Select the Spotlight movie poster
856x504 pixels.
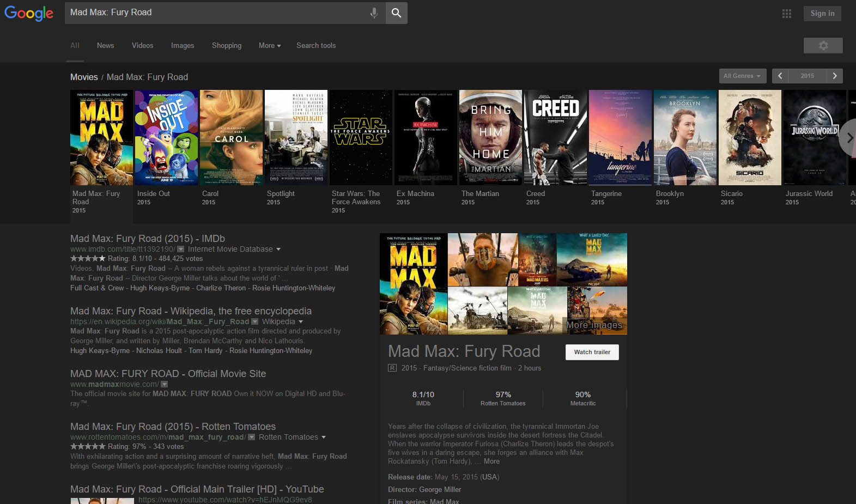pos(296,137)
